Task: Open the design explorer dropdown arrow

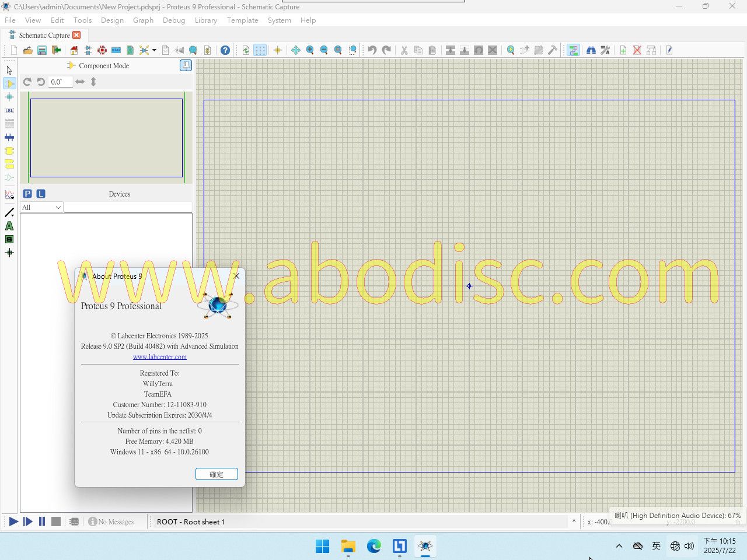Action: coord(154,50)
